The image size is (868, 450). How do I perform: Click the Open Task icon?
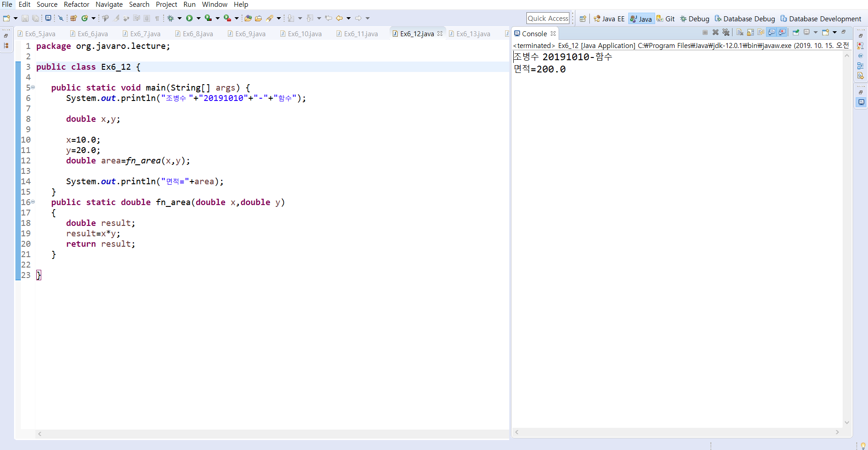(x=258, y=18)
